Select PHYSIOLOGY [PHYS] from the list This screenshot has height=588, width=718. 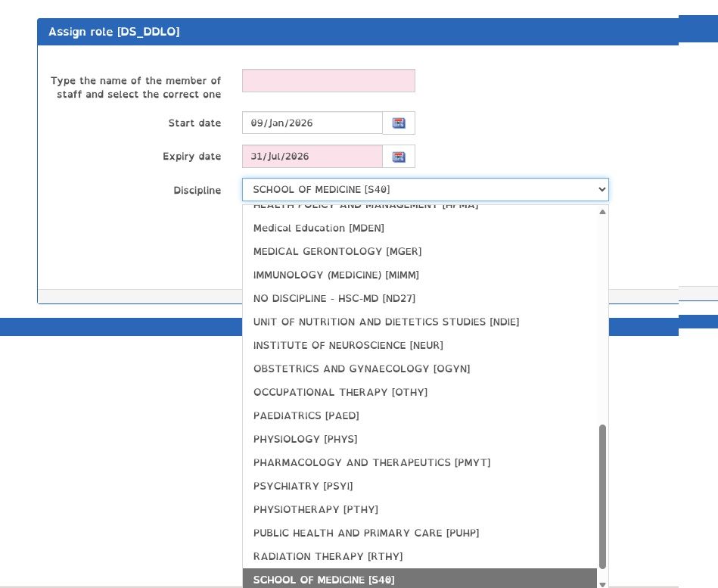[306, 439]
